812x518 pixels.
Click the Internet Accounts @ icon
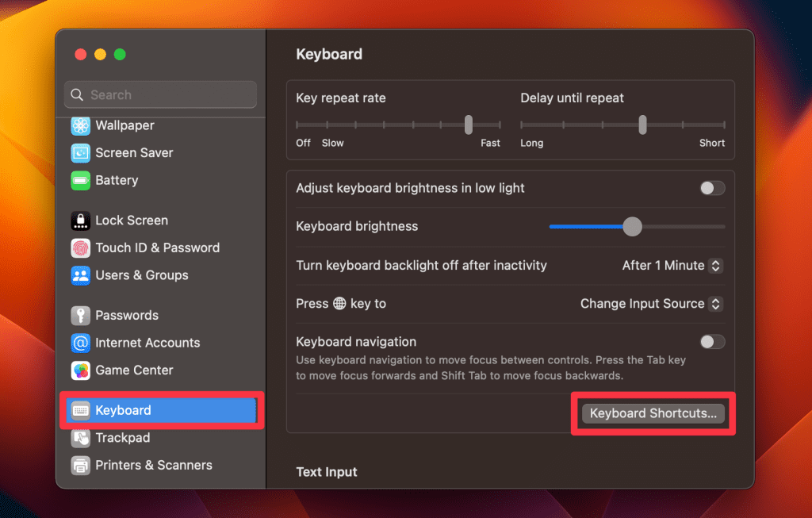tap(80, 343)
